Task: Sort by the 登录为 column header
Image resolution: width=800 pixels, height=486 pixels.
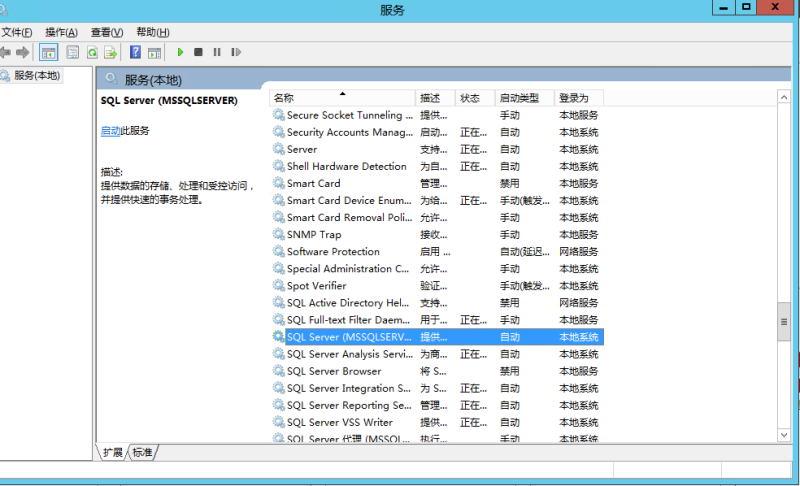Action: (579, 98)
